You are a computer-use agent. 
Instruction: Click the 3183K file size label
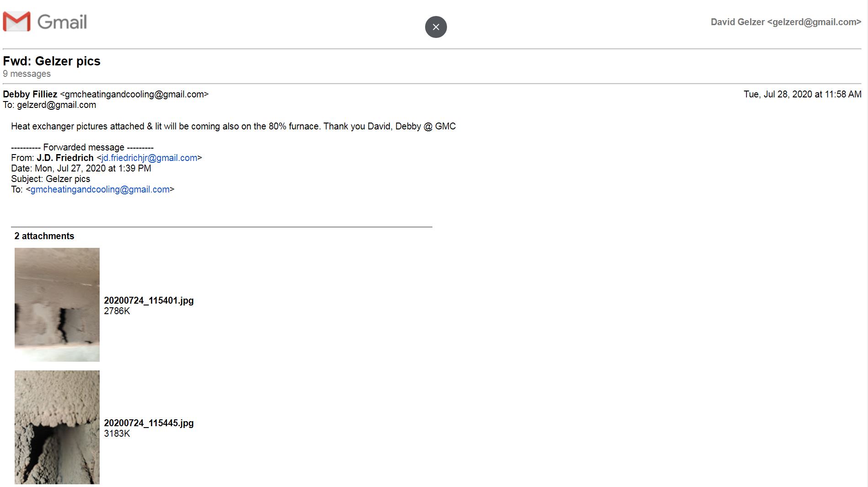pyautogui.click(x=117, y=433)
